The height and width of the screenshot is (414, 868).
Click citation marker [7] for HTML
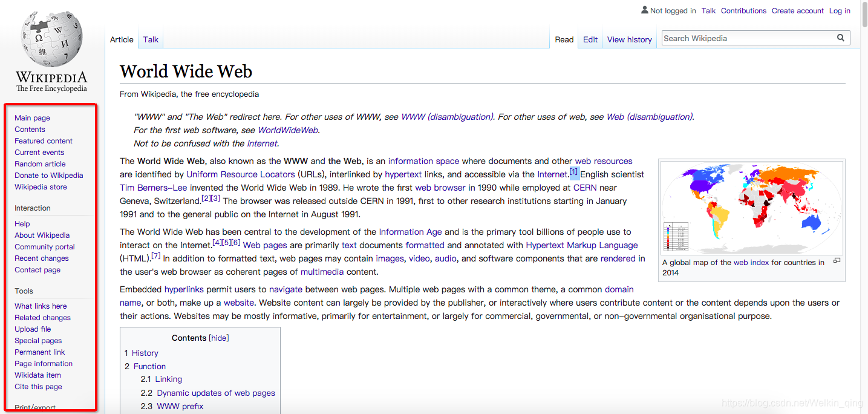156,256
